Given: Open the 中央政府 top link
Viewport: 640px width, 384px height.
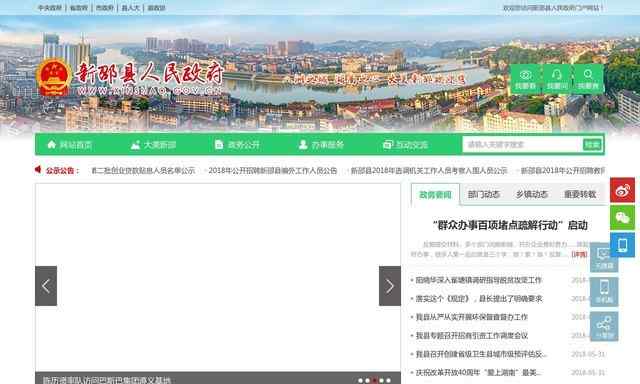Looking at the screenshot, I should (x=49, y=8).
